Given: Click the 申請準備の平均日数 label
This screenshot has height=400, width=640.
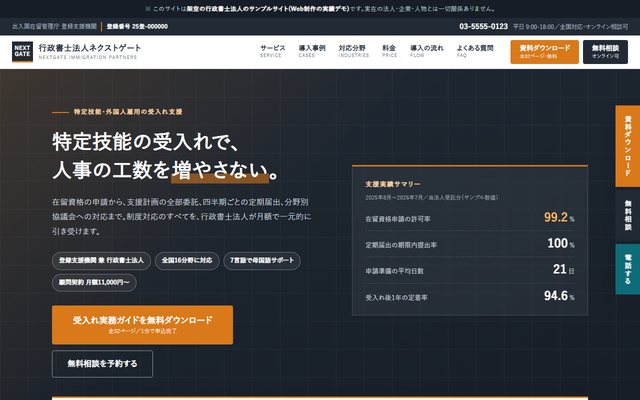Looking at the screenshot, I should point(394,271).
